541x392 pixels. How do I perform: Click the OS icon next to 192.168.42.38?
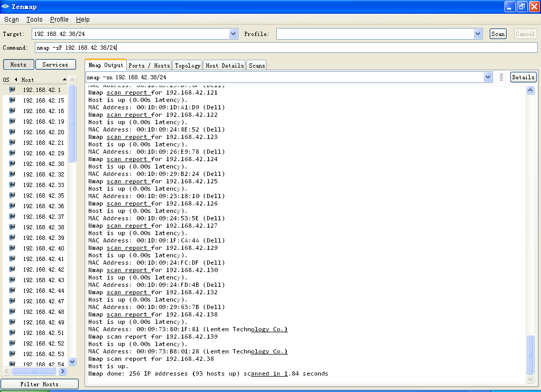[x=12, y=227]
